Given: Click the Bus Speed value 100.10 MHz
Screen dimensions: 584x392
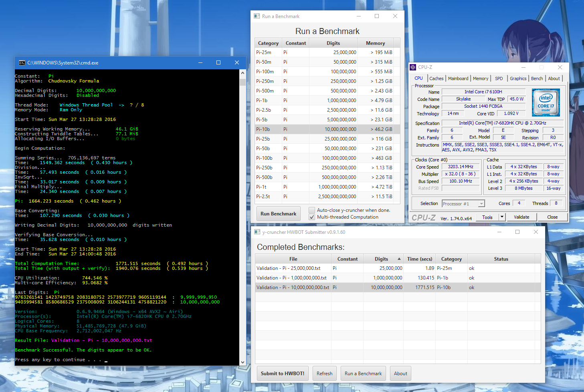Looking at the screenshot, I should tap(461, 181).
